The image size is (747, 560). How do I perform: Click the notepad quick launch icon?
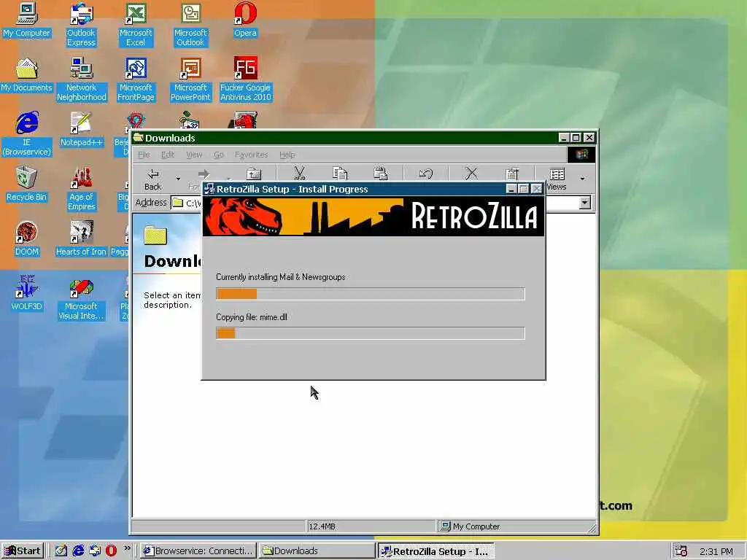pyautogui.click(x=61, y=551)
